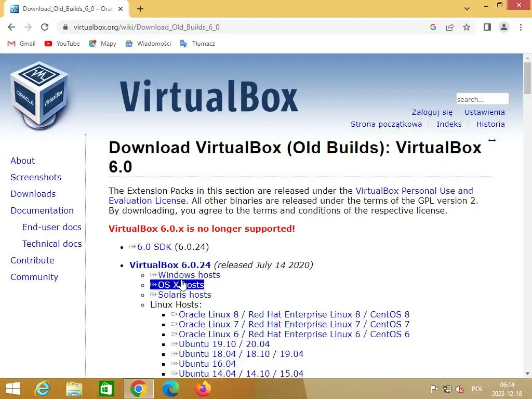Open Microsoft Edge from taskbar
The image size is (532, 399).
[x=170, y=389]
